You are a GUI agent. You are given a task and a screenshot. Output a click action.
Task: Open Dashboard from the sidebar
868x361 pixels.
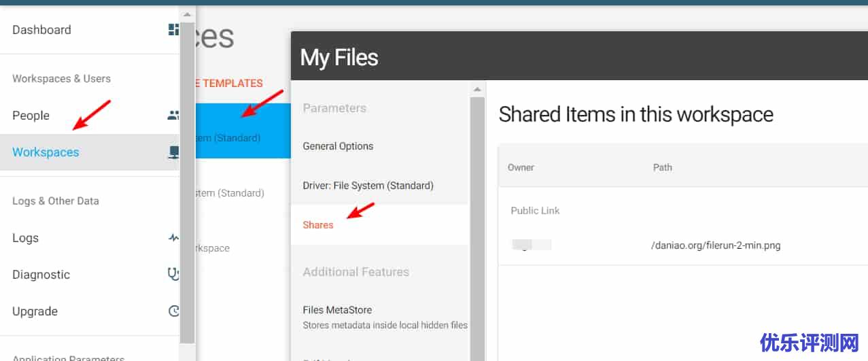tap(41, 30)
